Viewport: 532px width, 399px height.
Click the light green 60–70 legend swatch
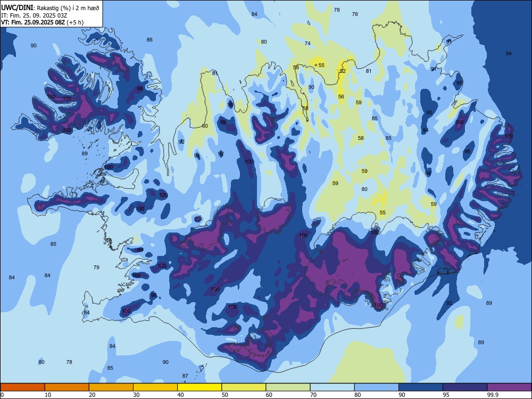pyautogui.click(x=288, y=387)
